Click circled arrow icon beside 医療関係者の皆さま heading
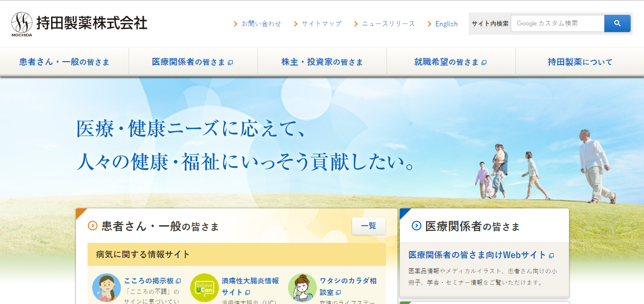 417,226
